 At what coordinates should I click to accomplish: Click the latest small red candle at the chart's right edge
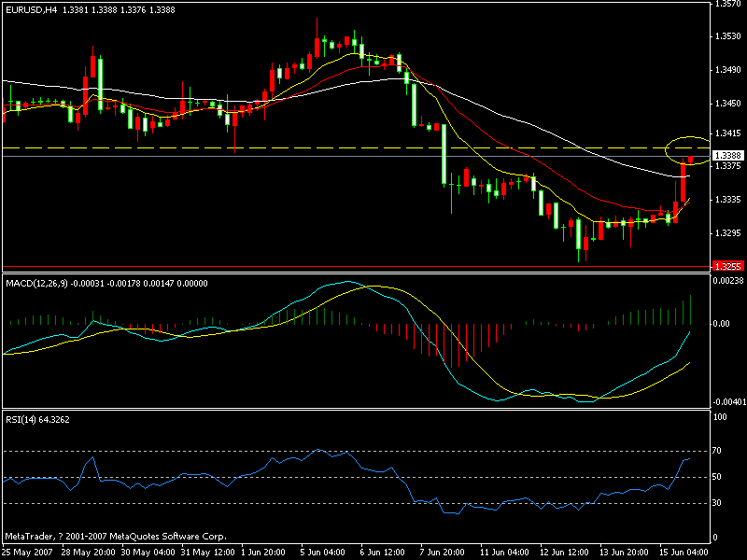(690, 160)
